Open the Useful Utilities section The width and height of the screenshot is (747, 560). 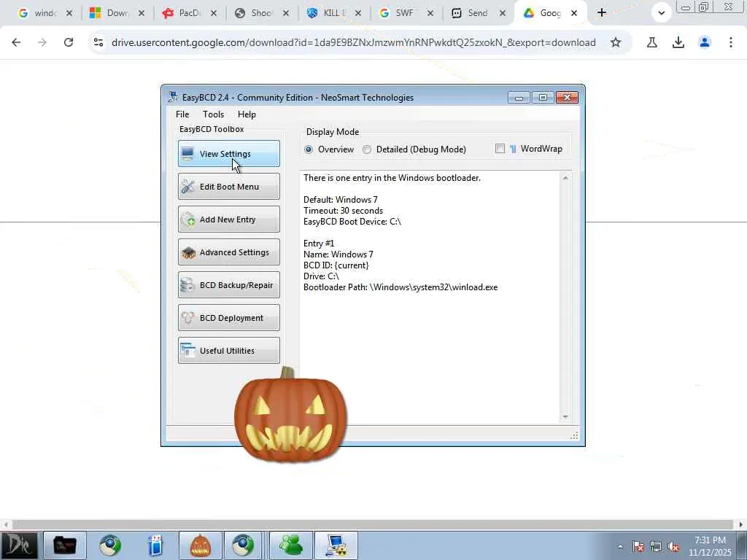(x=228, y=351)
